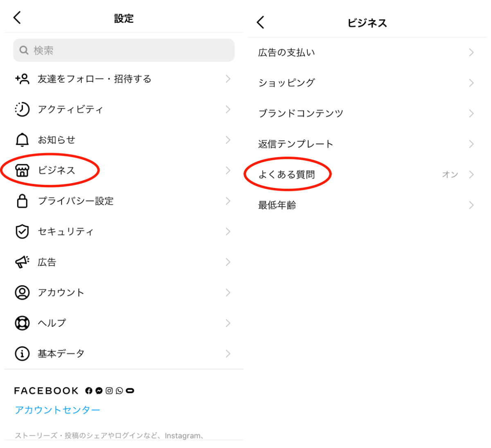This screenshot has height=448, width=491.
Task: Open よくある質問 setting showing オン
Action: click(367, 175)
